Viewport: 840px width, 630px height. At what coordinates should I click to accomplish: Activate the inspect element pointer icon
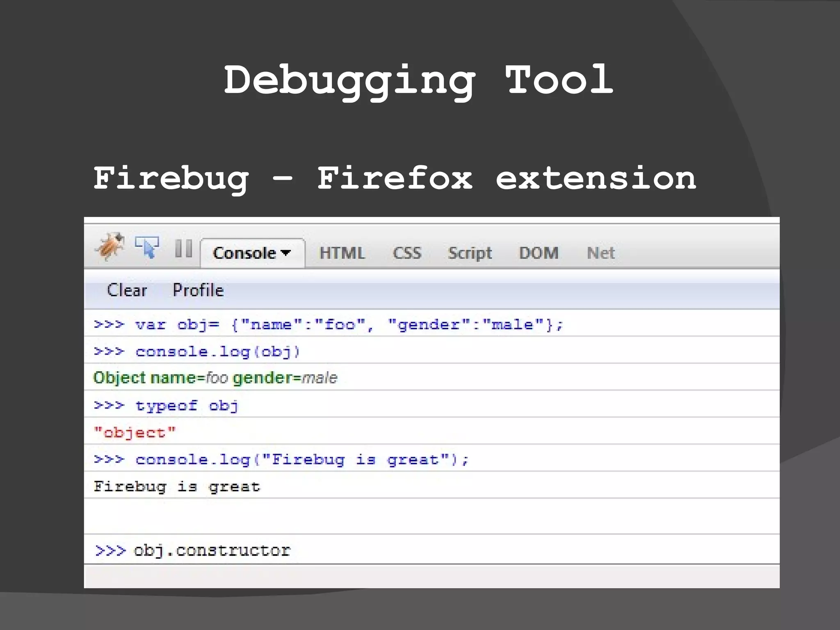pyautogui.click(x=147, y=247)
